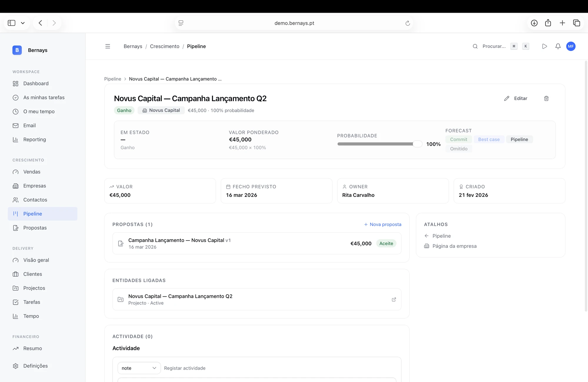Open Tarefas under Delivery
Screen dimensions: 588x382
(43, 302)
